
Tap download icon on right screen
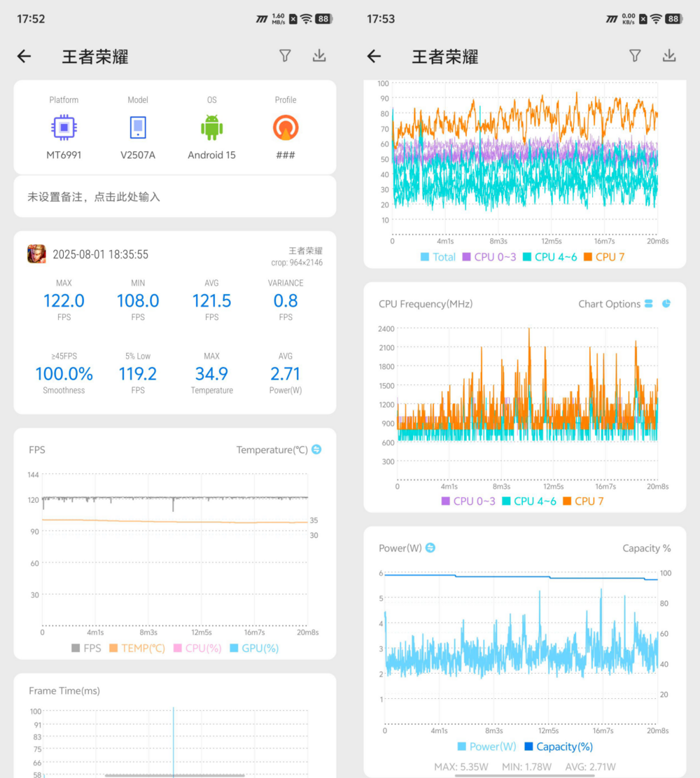pyautogui.click(x=669, y=55)
